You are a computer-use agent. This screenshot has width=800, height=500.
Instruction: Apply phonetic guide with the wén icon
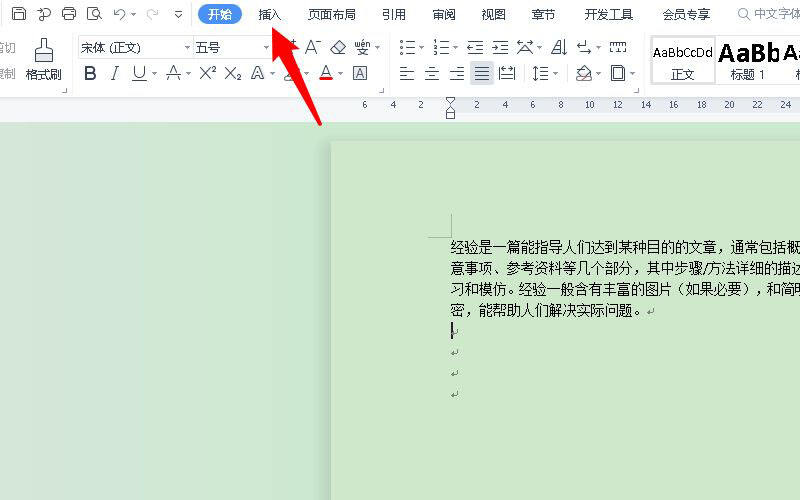(x=362, y=47)
